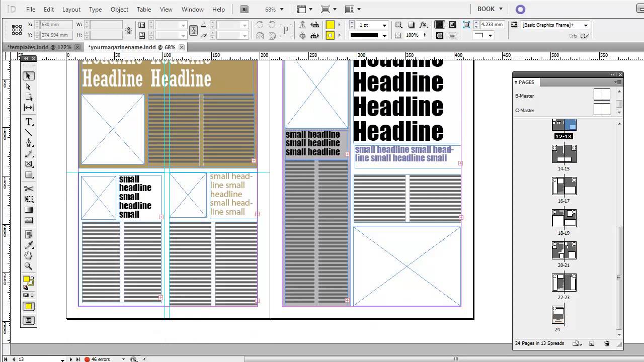Toggle Normal view mode at toolbox bottom
Screen dimensions: 644x362
click(x=29, y=320)
